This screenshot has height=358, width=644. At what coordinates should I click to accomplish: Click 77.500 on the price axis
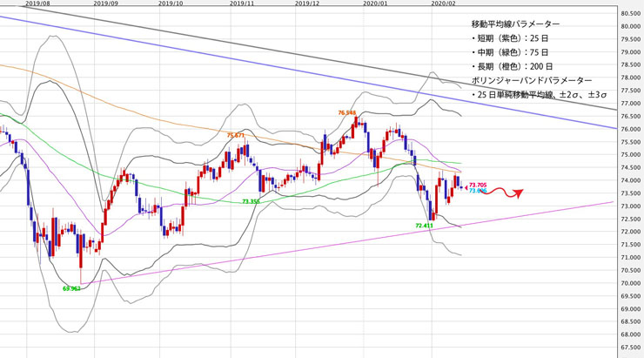point(631,91)
